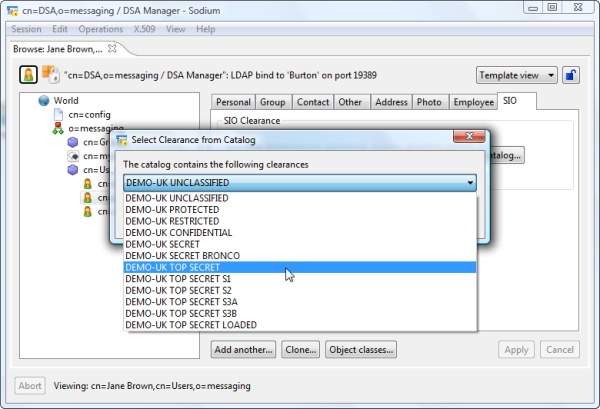600x409 pixels.
Task: Click the World globe icon in tree
Action: [44, 101]
